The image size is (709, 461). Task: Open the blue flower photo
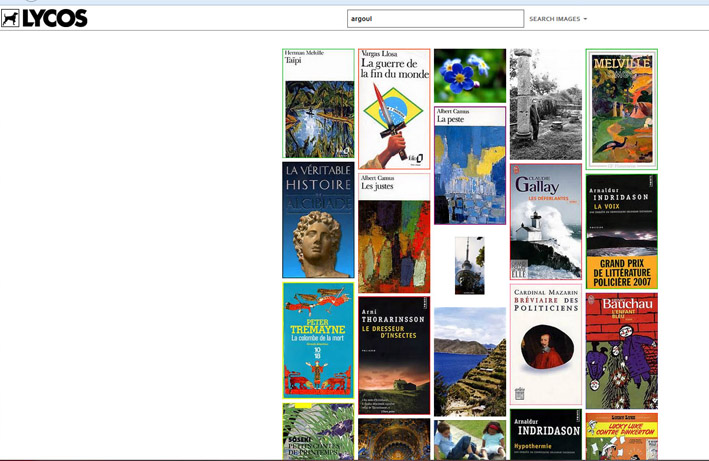coord(470,76)
